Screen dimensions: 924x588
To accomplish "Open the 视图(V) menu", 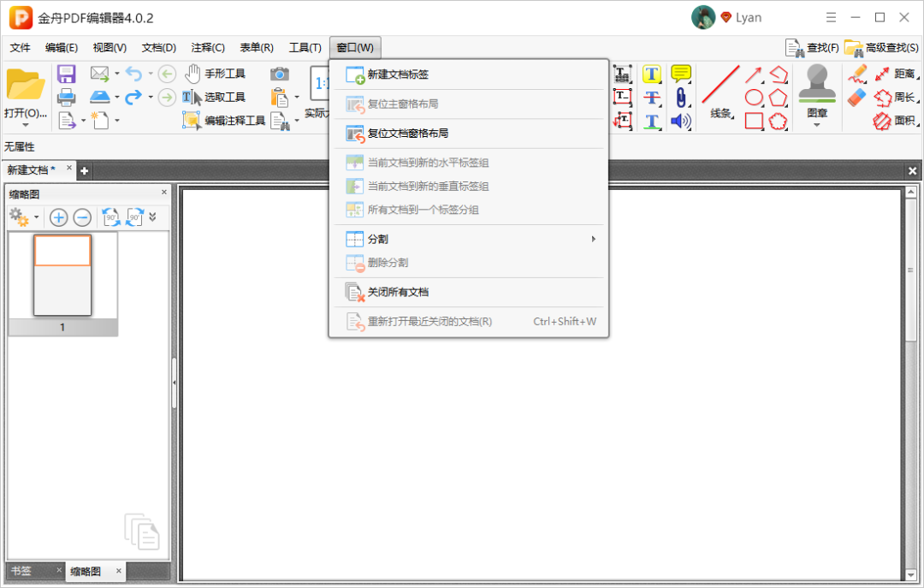I will (110, 47).
